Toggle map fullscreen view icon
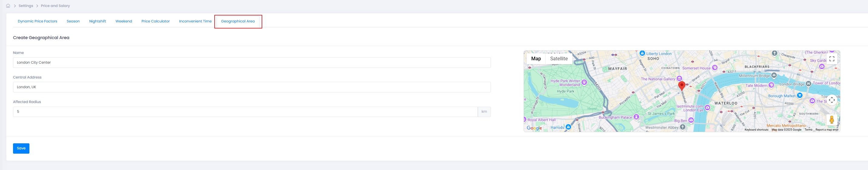 pyautogui.click(x=832, y=58)
